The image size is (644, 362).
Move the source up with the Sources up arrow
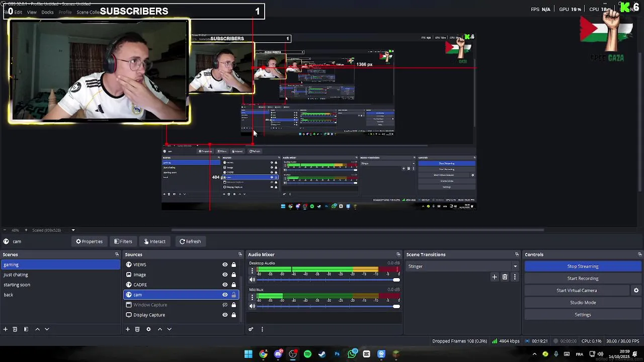[160, 329]
